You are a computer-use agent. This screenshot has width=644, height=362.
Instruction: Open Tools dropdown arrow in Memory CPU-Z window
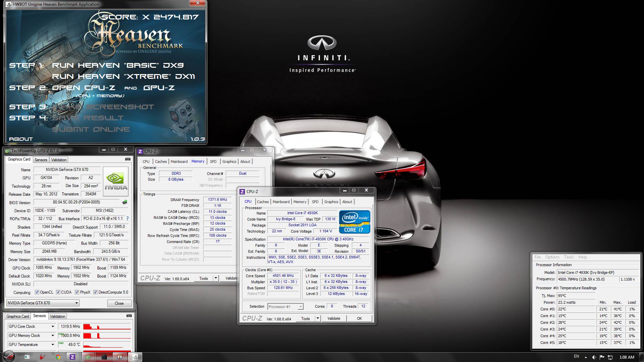coord(216,278)
